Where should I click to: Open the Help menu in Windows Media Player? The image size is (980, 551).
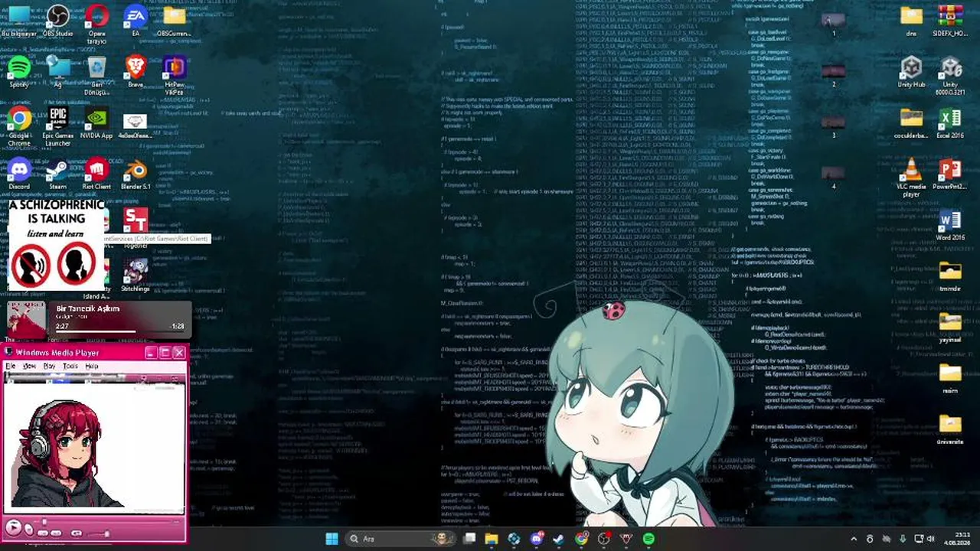92,367
